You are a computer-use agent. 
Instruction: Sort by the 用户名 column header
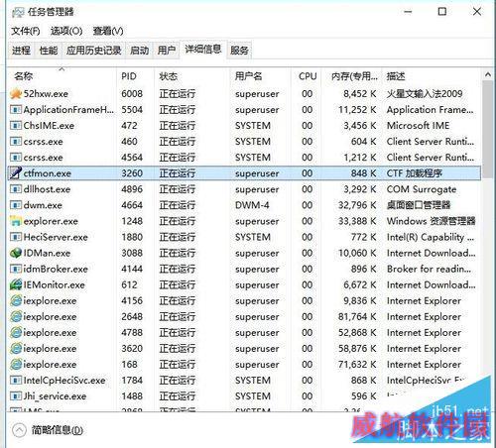[x=260, y=76]
